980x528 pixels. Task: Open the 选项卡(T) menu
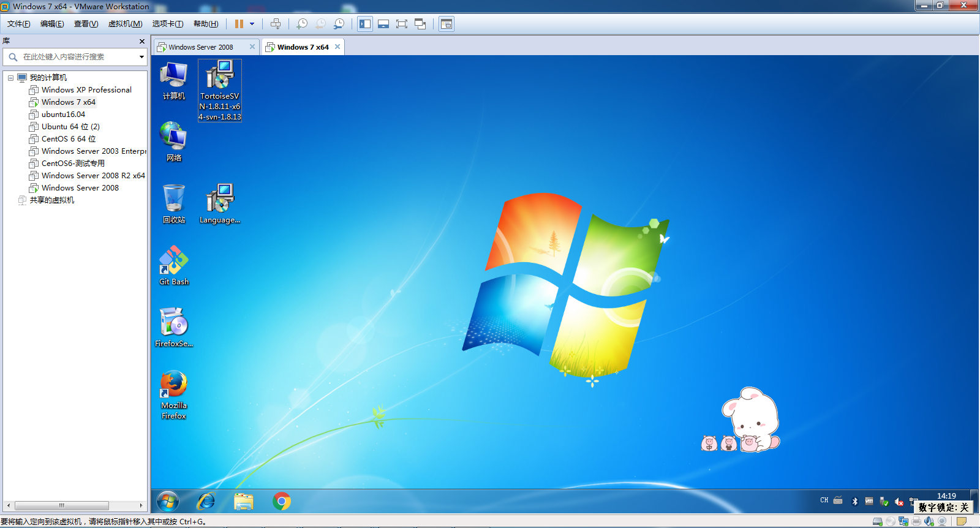pyautogui.click(x=167, y=24)
